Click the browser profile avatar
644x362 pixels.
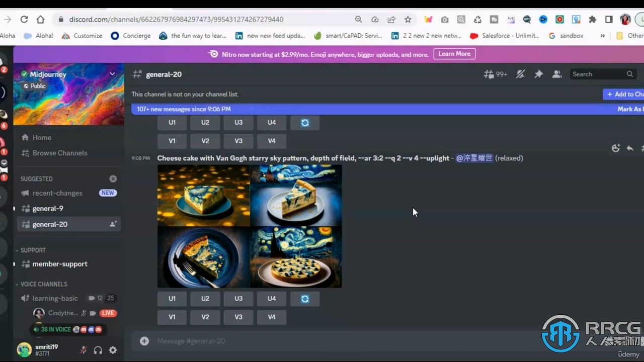625,20
